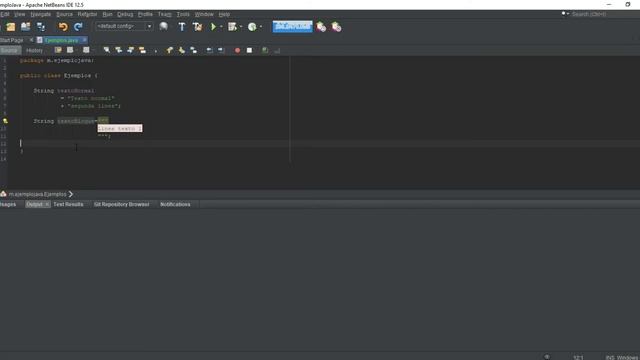This screenshot has width=640, height=360.
Task: Click the globe browser icon beside config box
Action: (164, 27)
